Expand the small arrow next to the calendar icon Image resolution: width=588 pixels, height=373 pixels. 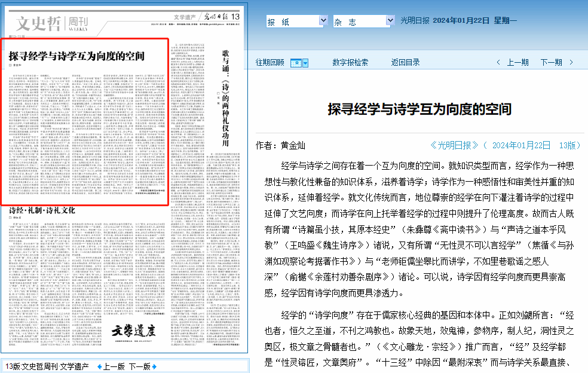click(x=305, y=63)
